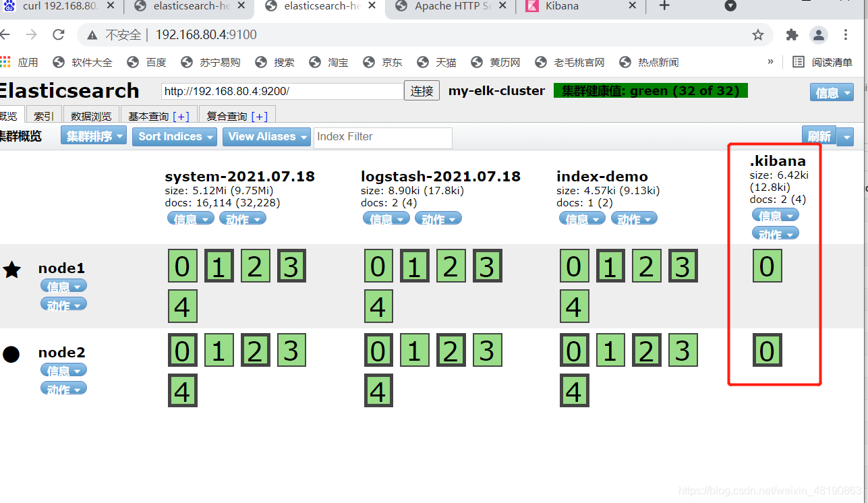The height and width of the screenshot is (503, 868).
Task: Open the arrow dropdown beside 刷新
Action: [x=845, y=137]
